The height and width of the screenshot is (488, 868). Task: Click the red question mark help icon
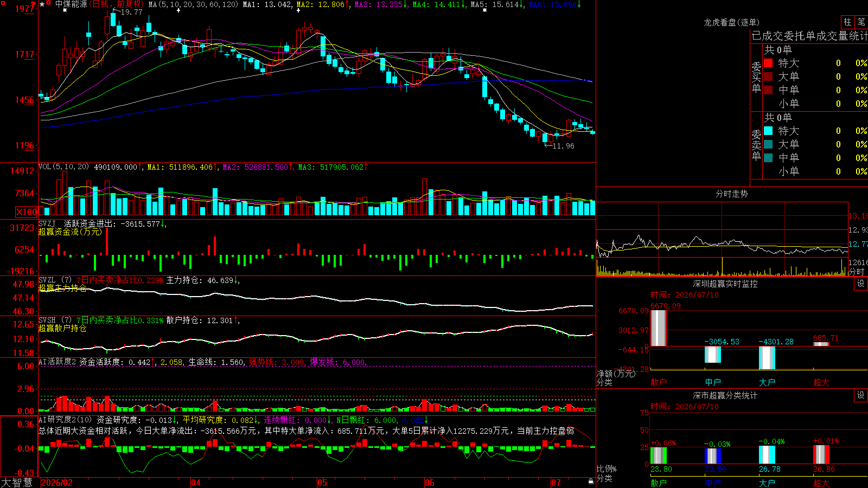coord(33,4)
